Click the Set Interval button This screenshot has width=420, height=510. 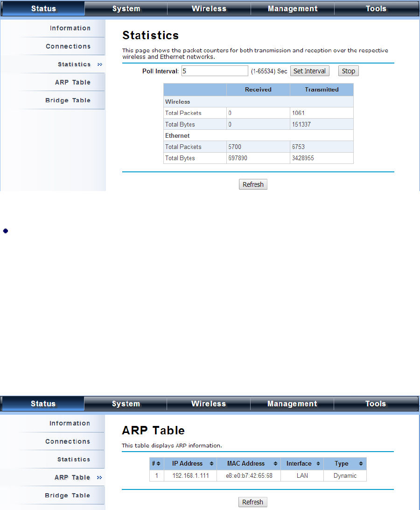[309, 71]
